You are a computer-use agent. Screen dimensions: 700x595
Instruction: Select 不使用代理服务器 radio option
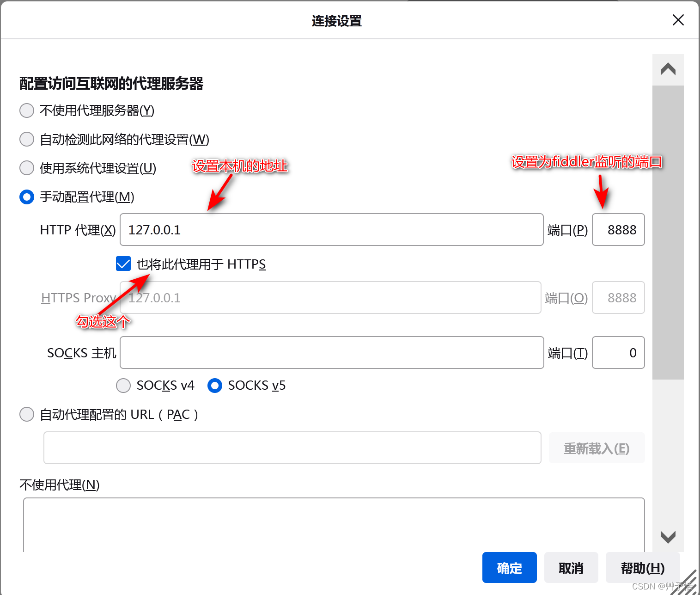(x=27, y=110)
